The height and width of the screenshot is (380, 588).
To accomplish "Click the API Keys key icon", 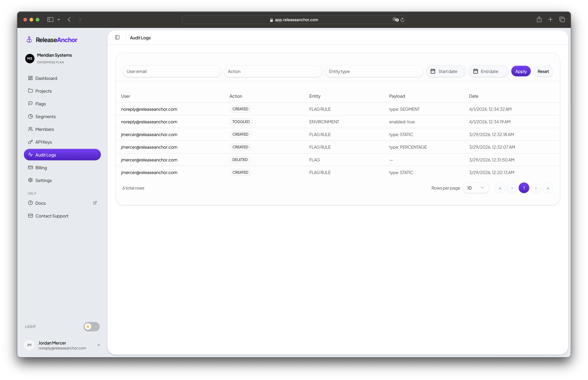I will coord(30,142).
